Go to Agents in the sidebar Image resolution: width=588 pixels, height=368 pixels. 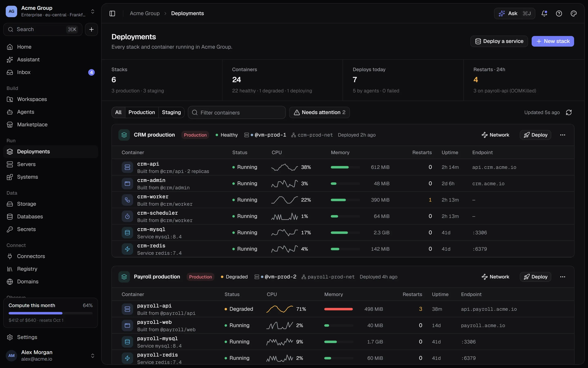[x=51, y=112]
